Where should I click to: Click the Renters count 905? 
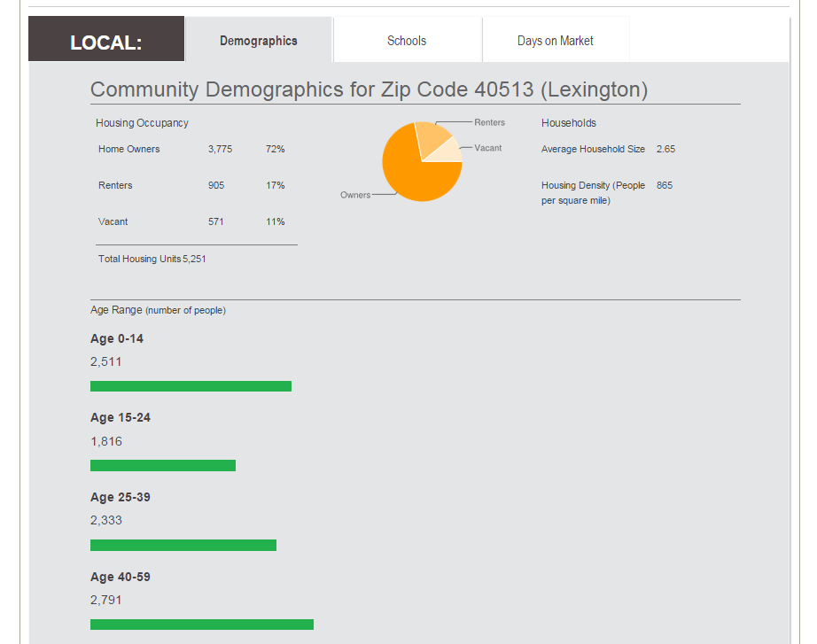click(x=216, y=185)
